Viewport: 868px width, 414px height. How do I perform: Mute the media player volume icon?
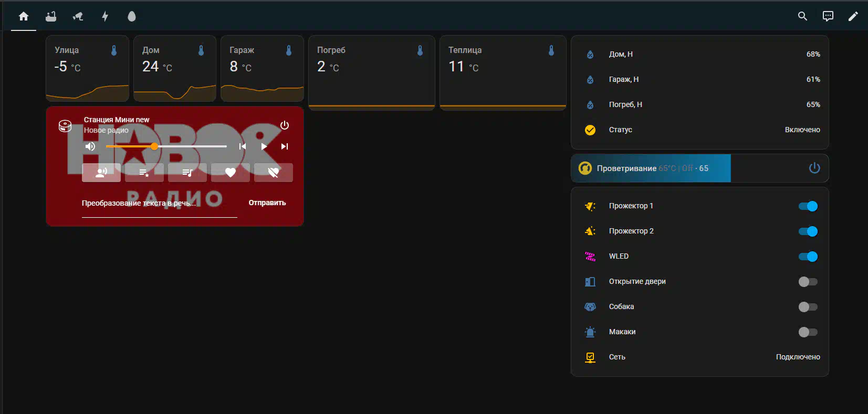(90, 146)
